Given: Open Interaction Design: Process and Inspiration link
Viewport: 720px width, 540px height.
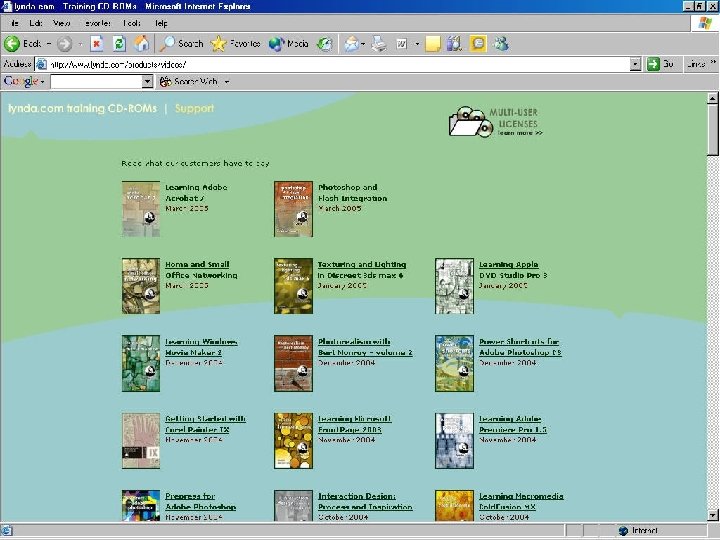Looking at the screenshot, I should (365, 501).
